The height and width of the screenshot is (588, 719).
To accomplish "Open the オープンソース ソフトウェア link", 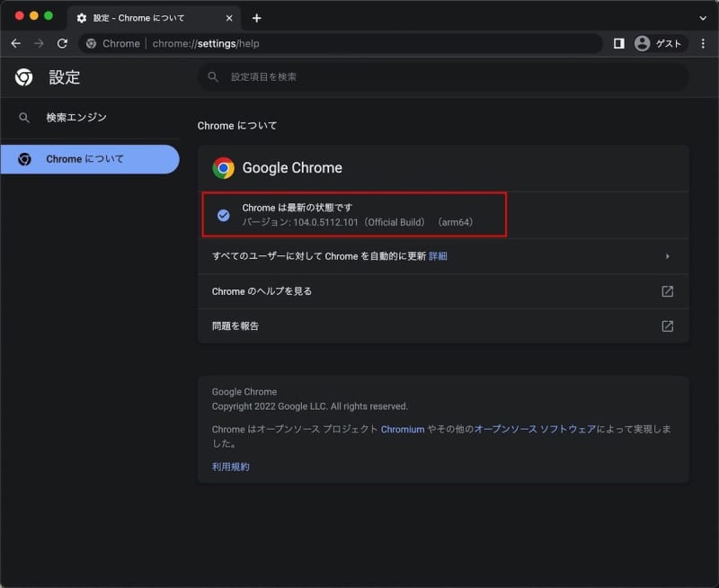I will click(x=535, y=430).
